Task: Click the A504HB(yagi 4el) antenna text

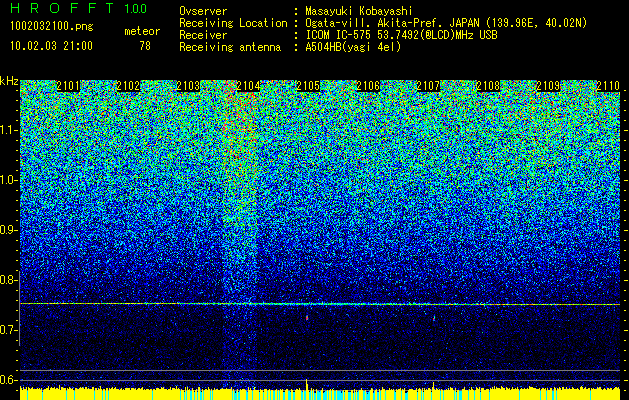Action: coord(353,47)
